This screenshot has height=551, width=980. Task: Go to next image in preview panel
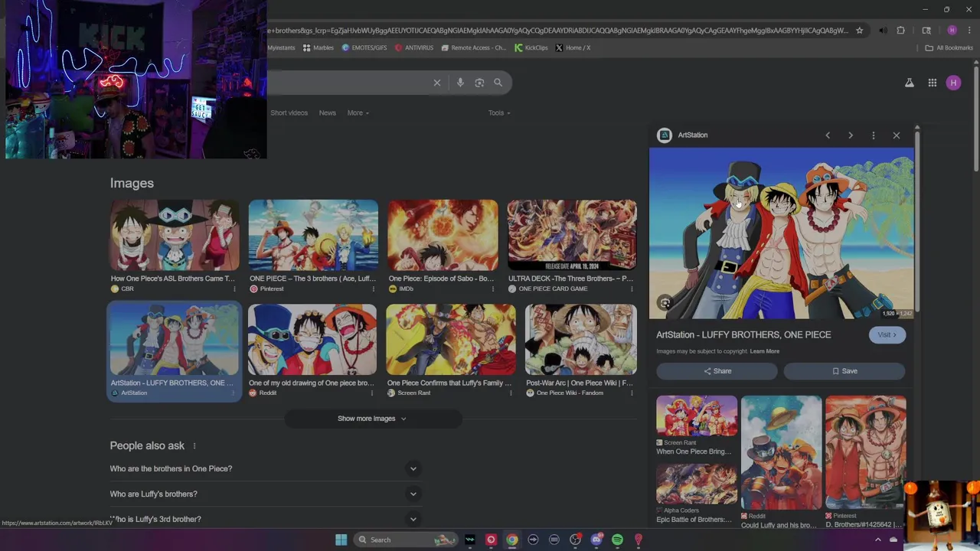point(851,135)
